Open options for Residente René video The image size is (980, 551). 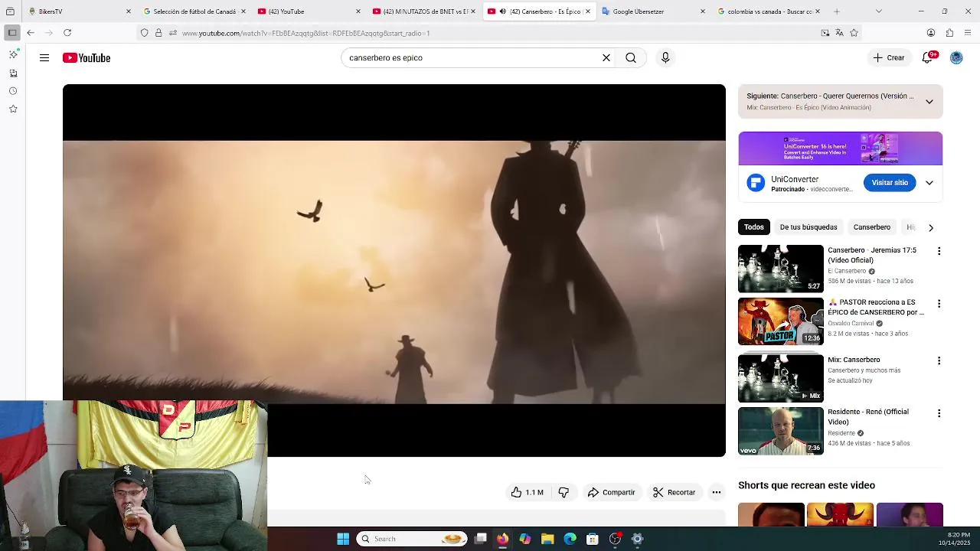[x=939, y=413]
